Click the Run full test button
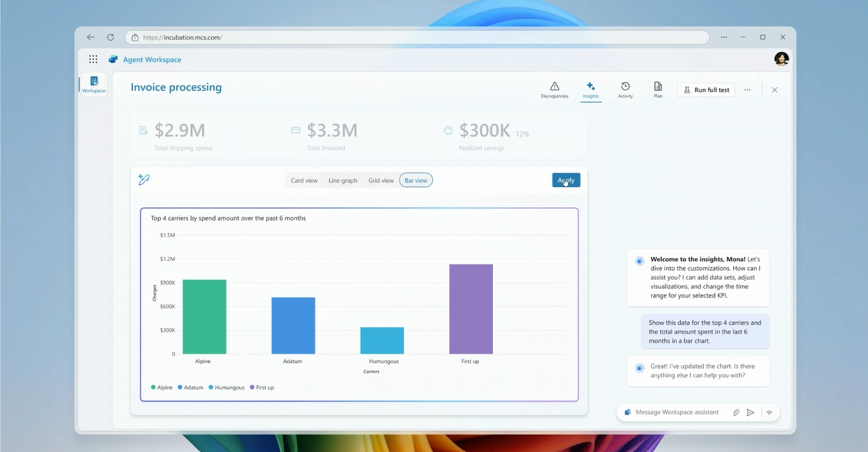 point(706,89)
